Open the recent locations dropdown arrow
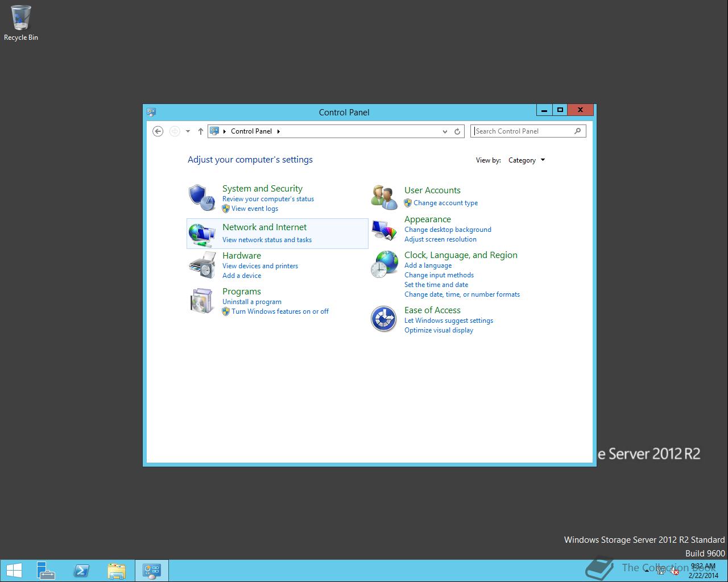This screenshot has width=728, height=582. pyautogui.click(x=188, y=131)
